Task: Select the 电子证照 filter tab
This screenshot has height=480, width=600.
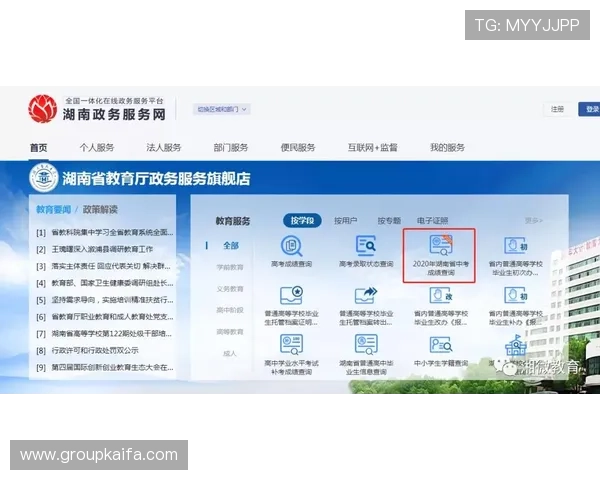Action: pos(432,221)
